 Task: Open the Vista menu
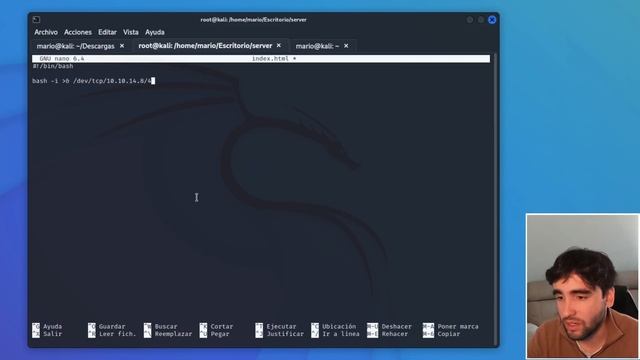pyautogui.click(x=131, y=32)
